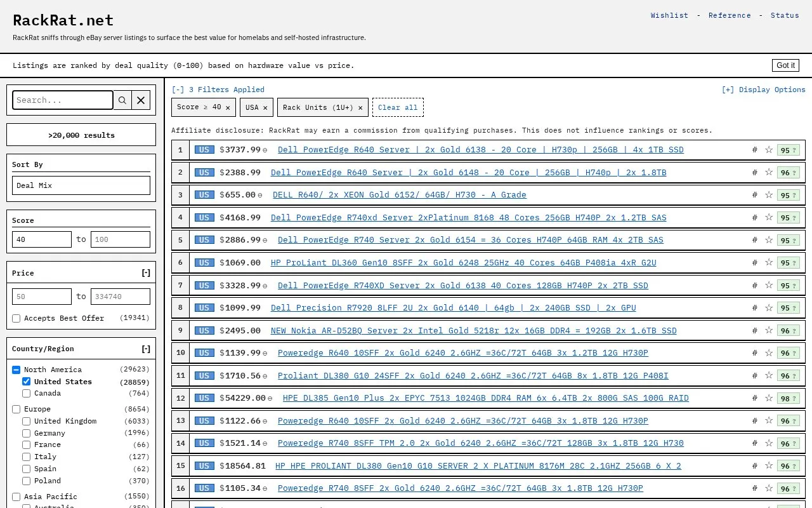Image resolution: width=812 pixels, height=508 pixels.
Task: Open the Dell PowerEdge R640 Gold 6148 listing
Action: click(469, 173)
